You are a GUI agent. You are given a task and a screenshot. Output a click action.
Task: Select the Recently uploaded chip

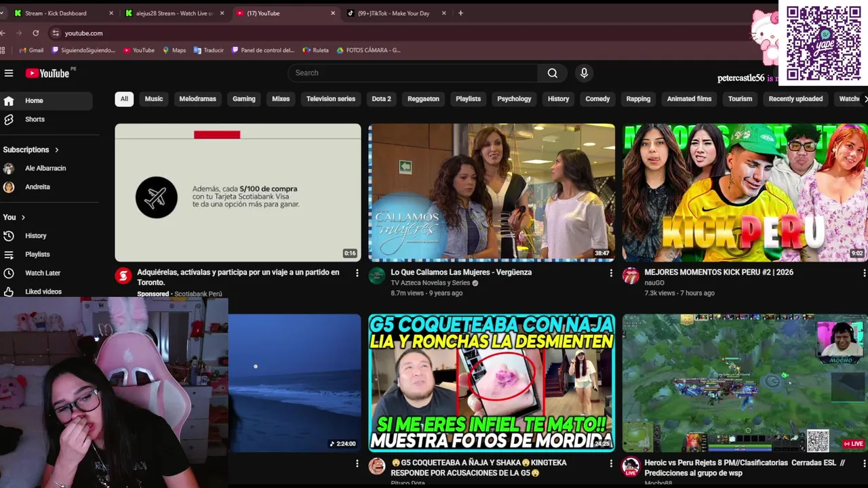(795, 99)
